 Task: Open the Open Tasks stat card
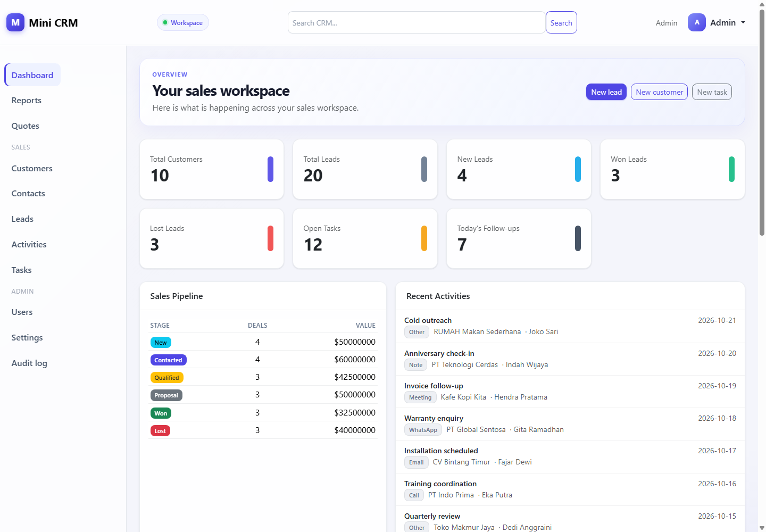pyautogui.click(x=365, y=238)
